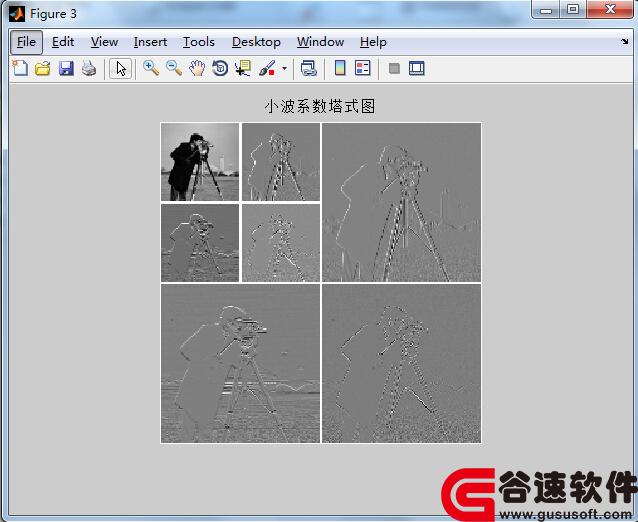Open the Desktop menu
Screen dimensions: 638x522
click(x=256, y=42)
